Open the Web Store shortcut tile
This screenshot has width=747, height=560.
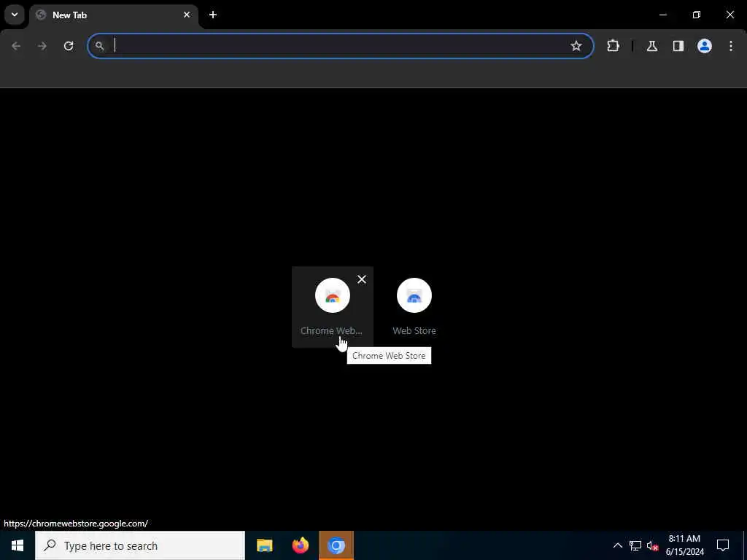(x=414, y=307)
